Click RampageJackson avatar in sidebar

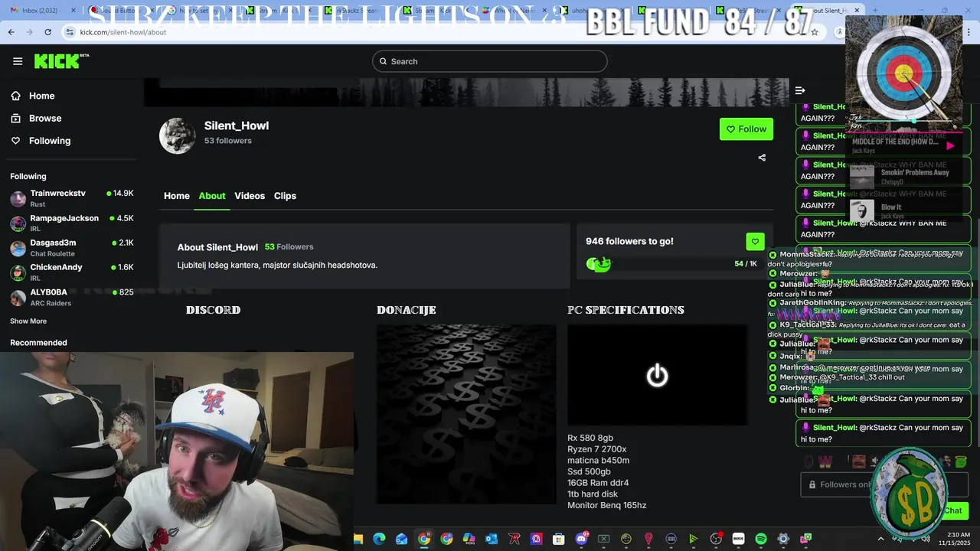[18, 223]
